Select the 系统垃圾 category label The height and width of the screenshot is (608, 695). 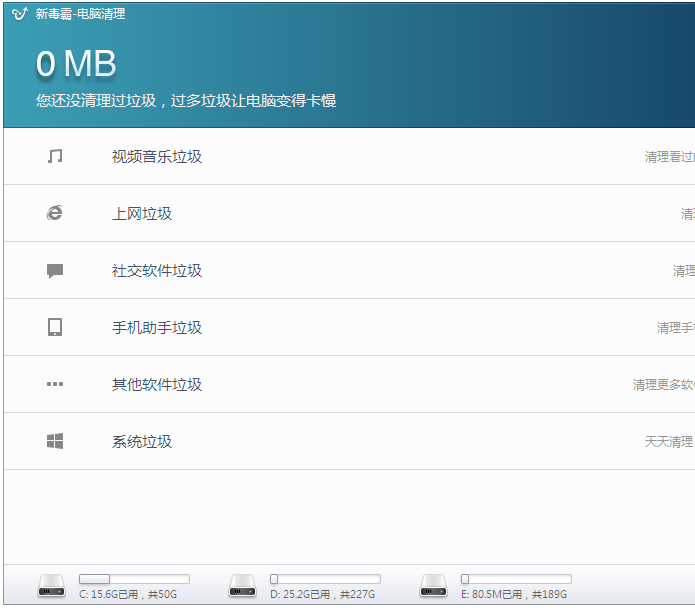(x=142, y=441)
